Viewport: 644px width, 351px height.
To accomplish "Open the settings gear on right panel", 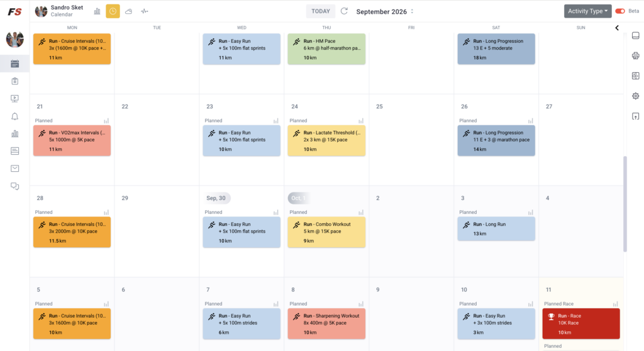I will tap(635, 96).
